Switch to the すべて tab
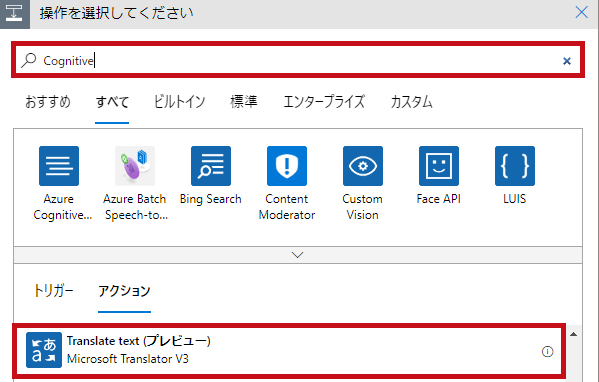This screenshot has height=382, width=599. [x=112, y=102]
